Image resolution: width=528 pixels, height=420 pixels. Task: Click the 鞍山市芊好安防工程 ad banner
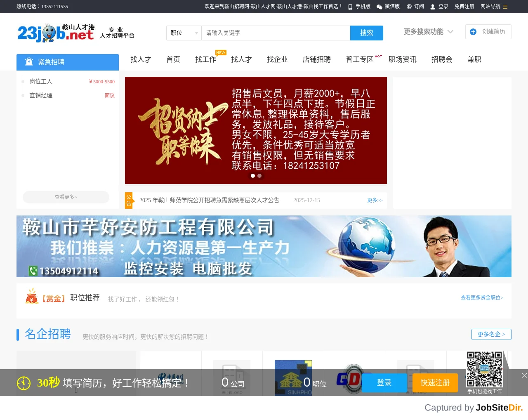264,246
